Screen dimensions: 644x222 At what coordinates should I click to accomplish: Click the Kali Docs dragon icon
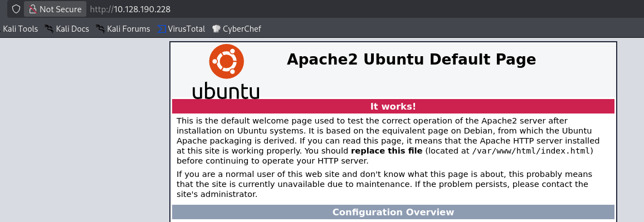click(49, 29)
